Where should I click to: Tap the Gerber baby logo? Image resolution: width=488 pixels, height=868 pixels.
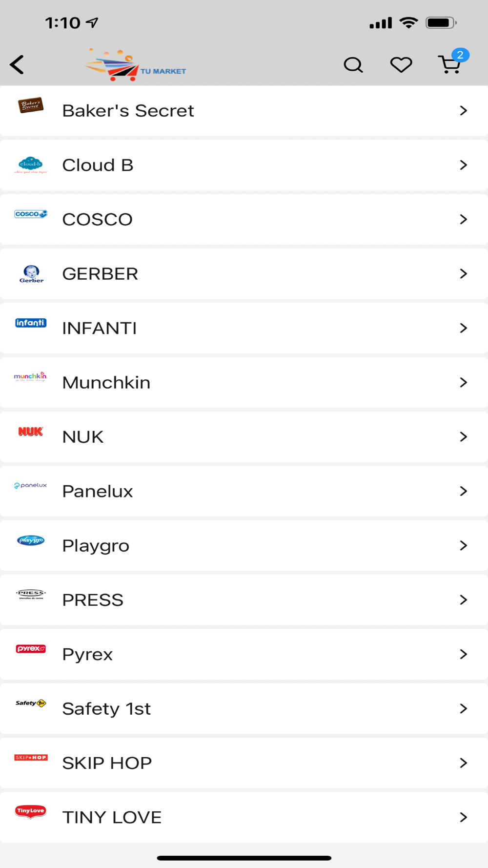pyautogui.click(x=31, y=274)
